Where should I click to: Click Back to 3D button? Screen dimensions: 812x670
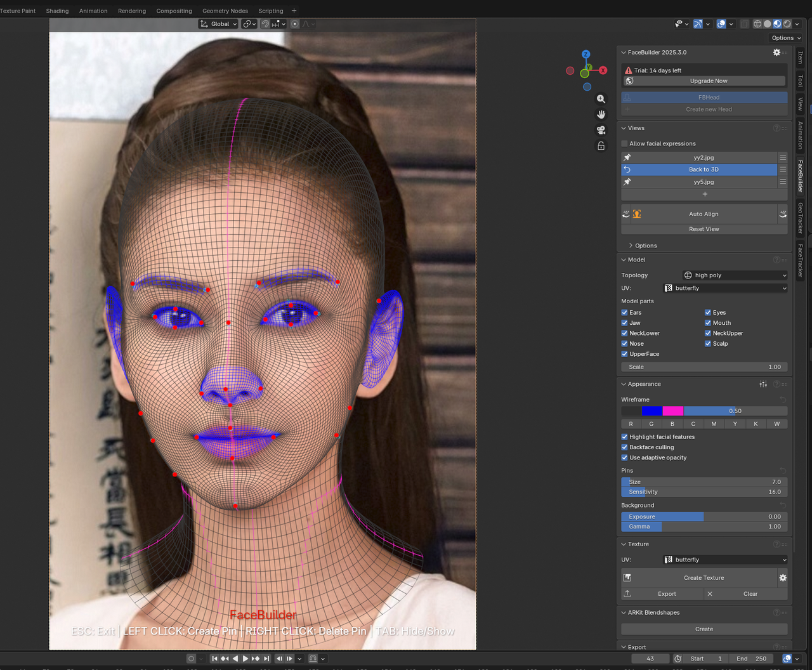[x=699, y=169]
